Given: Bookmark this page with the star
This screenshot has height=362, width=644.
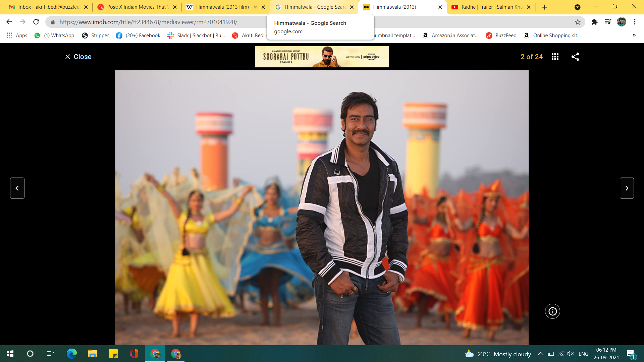Looking at the screenshot, I should 578,22.
